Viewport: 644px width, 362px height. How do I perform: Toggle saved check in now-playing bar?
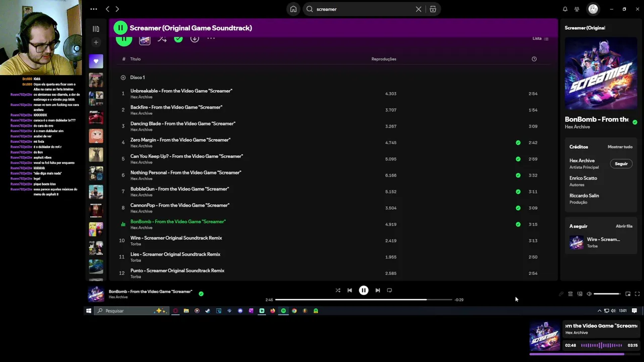201,294
